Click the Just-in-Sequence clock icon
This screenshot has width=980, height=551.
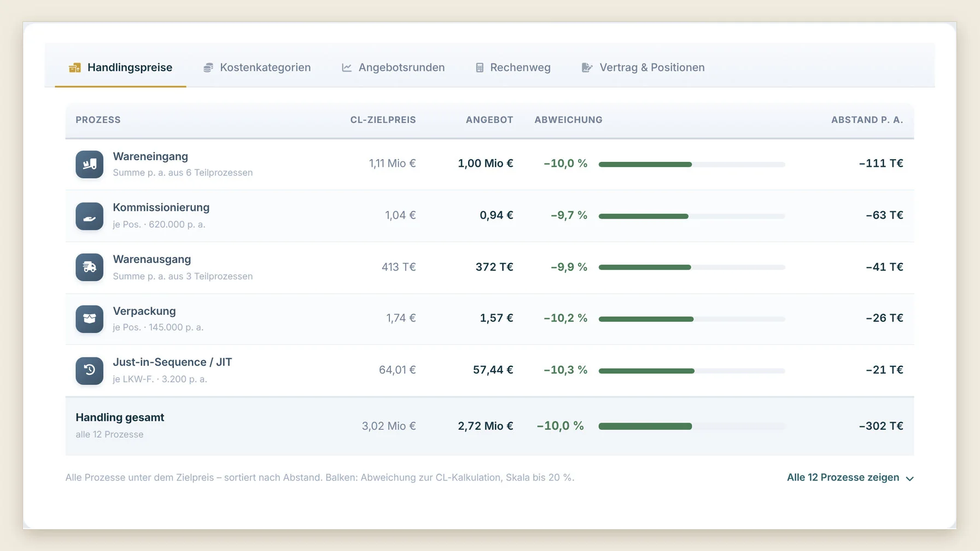point(89,371)
